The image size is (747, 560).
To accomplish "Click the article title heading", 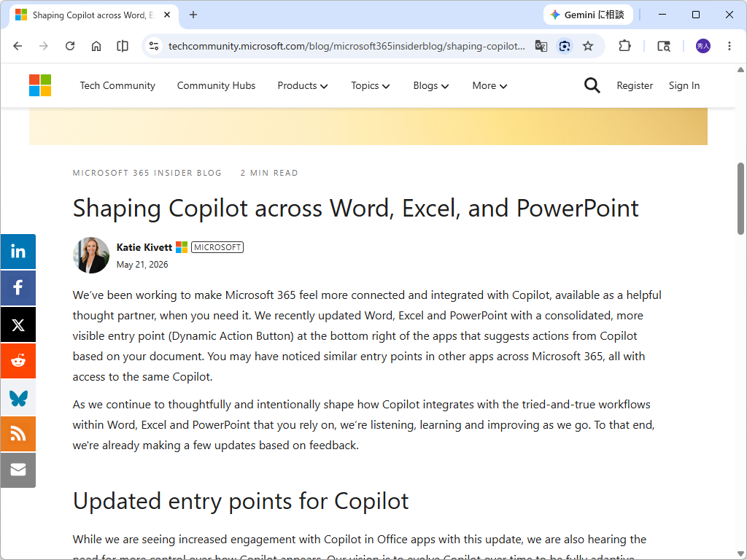I will click(x=355, y=209).
